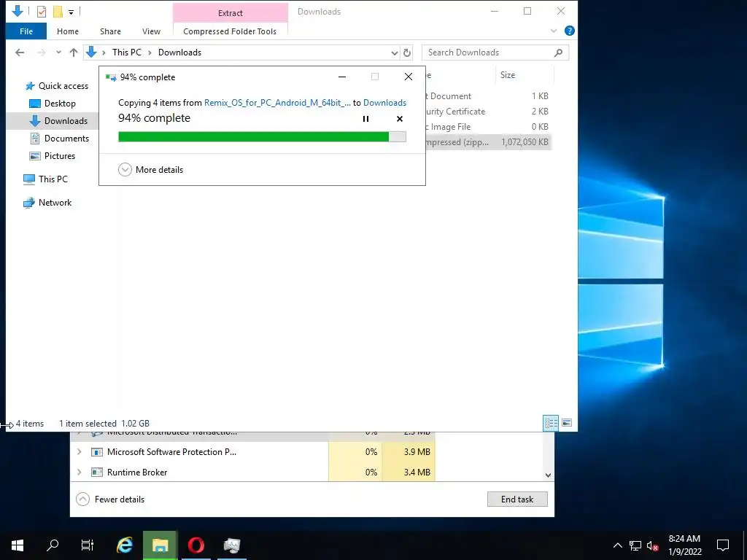
Task: Launch Internet Explorer from the taskbar
Action: pos(125,545)
